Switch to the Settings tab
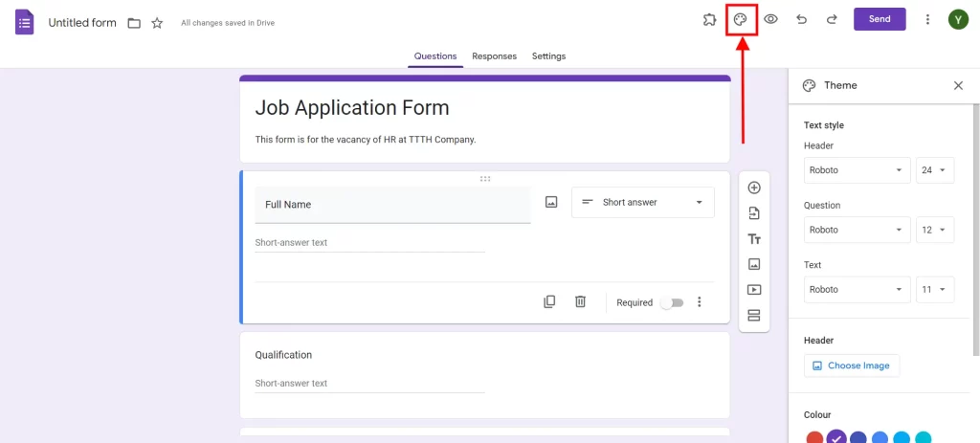Image resolution: width=980 pixels, height=443 pixels. point(548,56)
